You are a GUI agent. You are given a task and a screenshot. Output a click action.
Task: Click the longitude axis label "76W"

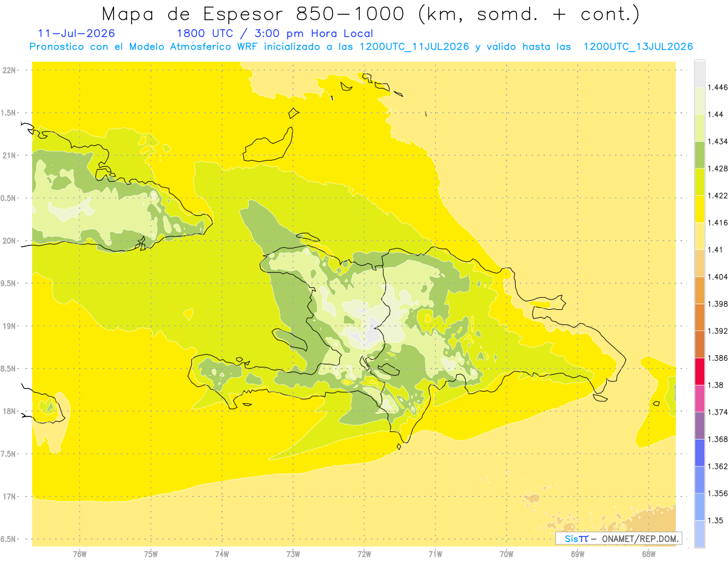[79, 554]
